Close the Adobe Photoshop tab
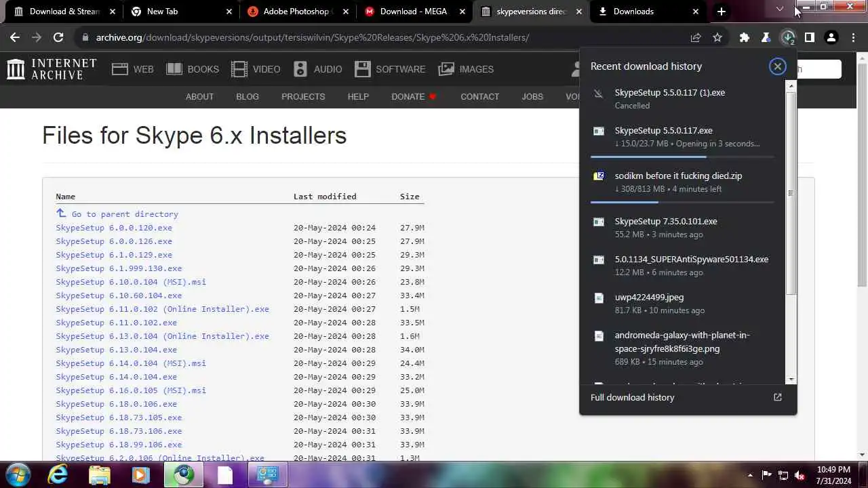 (x=345, y=12)
